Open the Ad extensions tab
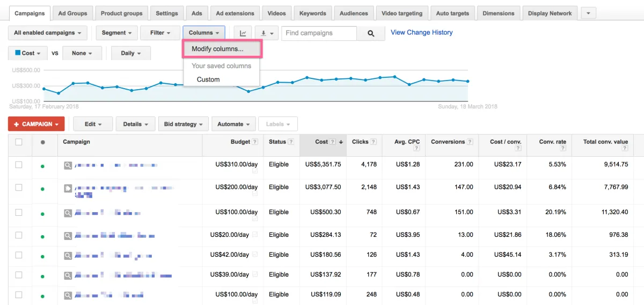644x305 pixels. tap(235, 13)
